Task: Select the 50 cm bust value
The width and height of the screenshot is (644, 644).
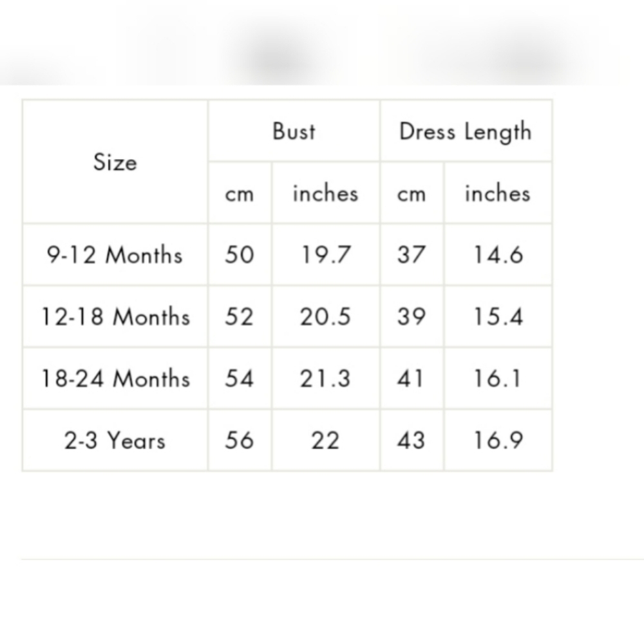Action: 240,255
